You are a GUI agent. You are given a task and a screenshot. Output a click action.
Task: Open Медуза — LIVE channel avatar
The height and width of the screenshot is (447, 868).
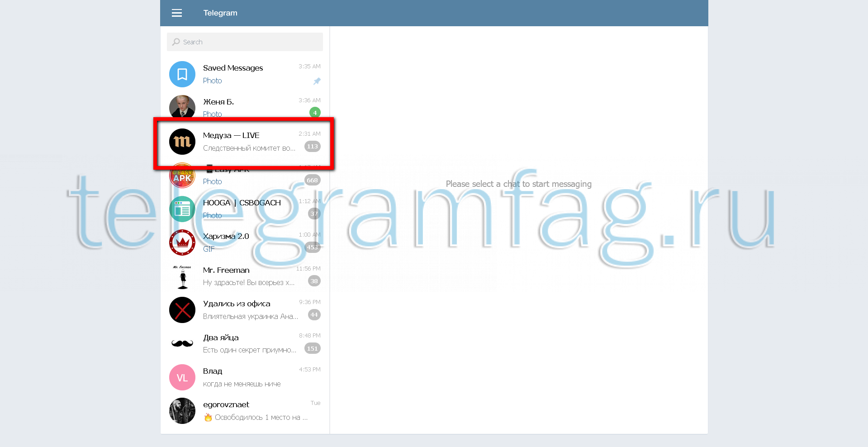coord(182,142)
